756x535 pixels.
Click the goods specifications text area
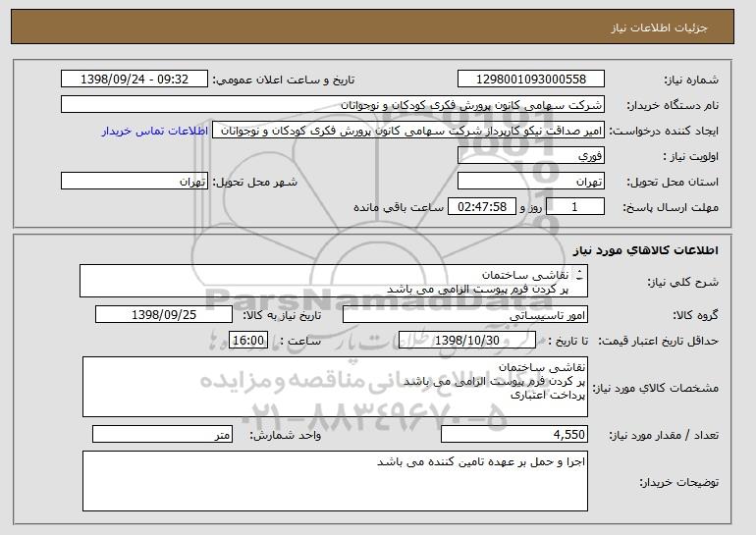click(335, 387)
